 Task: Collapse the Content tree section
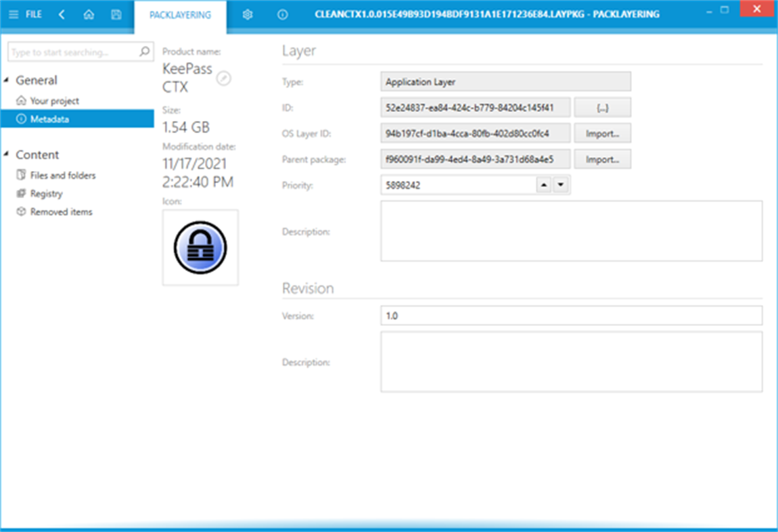click(7, 154)
